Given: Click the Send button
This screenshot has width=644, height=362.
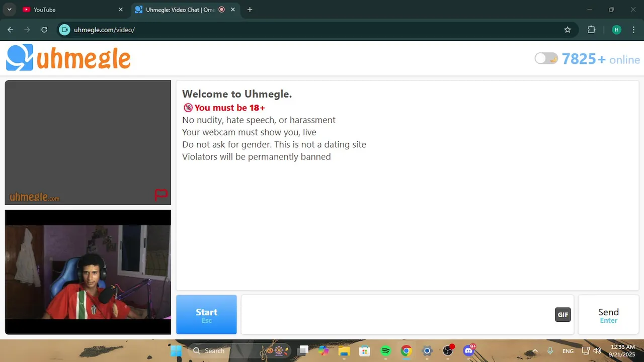Looking at the screenshot, I should coord(608,315).
